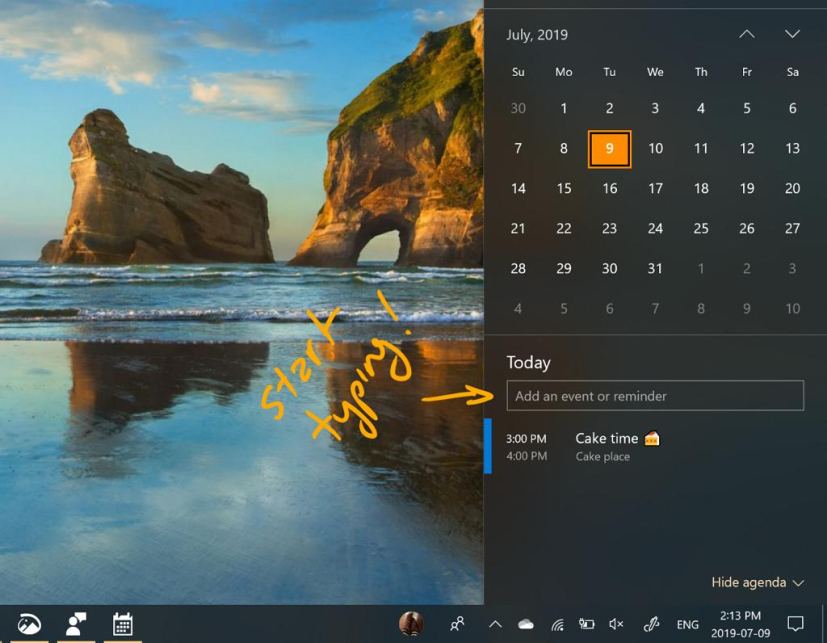Open the Calendar app taskbar icon
827x643 pixels.
pos(122,624)
